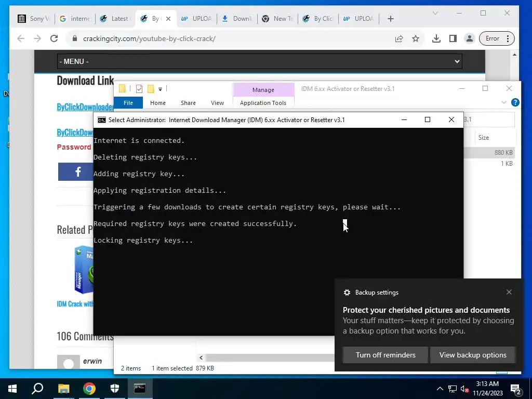Image resolution: width=532 pixels, height=399 pixels.
Task: Expand the - MENU - dropdown
Action: [x=260, y=61]
